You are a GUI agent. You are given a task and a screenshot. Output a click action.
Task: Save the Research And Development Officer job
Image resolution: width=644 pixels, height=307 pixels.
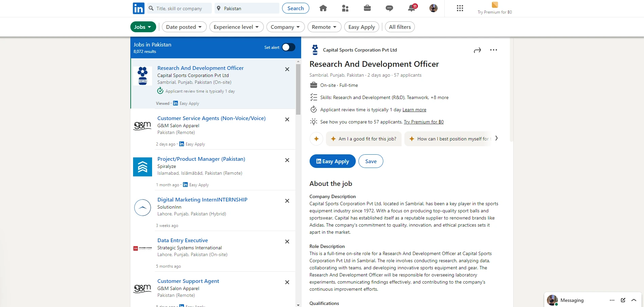tap(371, 161)
